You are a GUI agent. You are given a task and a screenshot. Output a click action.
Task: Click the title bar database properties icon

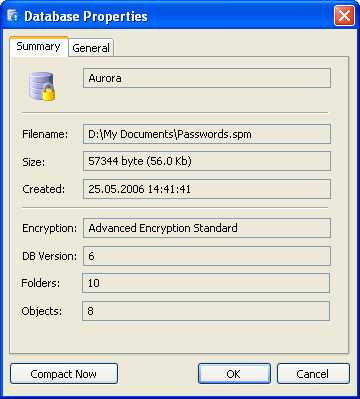pos(13,16)
